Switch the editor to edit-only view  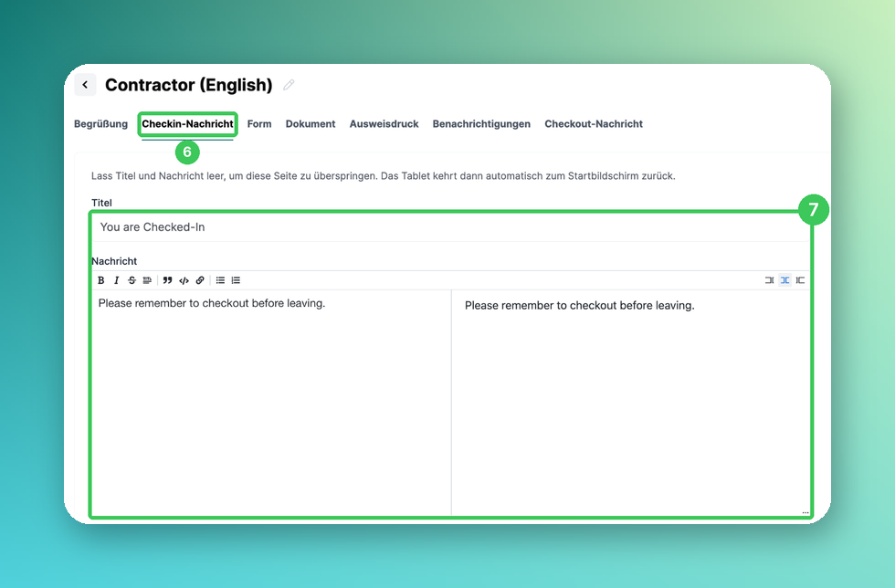click(769, 280)
